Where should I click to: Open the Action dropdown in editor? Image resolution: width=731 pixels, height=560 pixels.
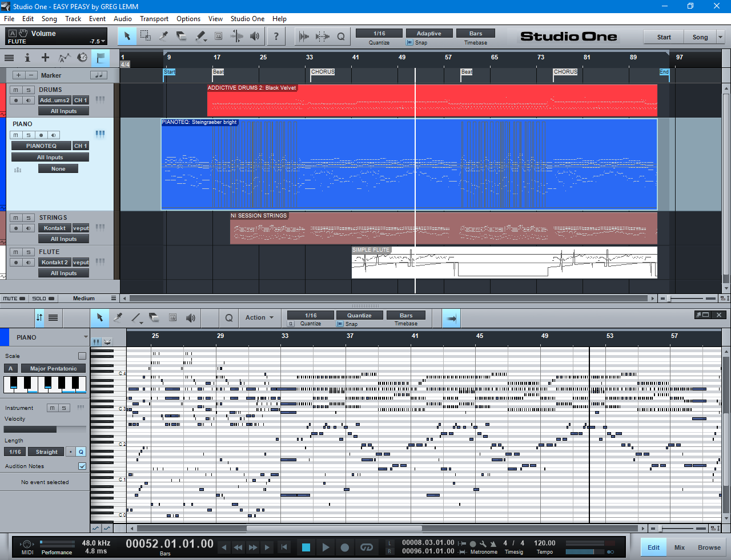tap(260, 318)
